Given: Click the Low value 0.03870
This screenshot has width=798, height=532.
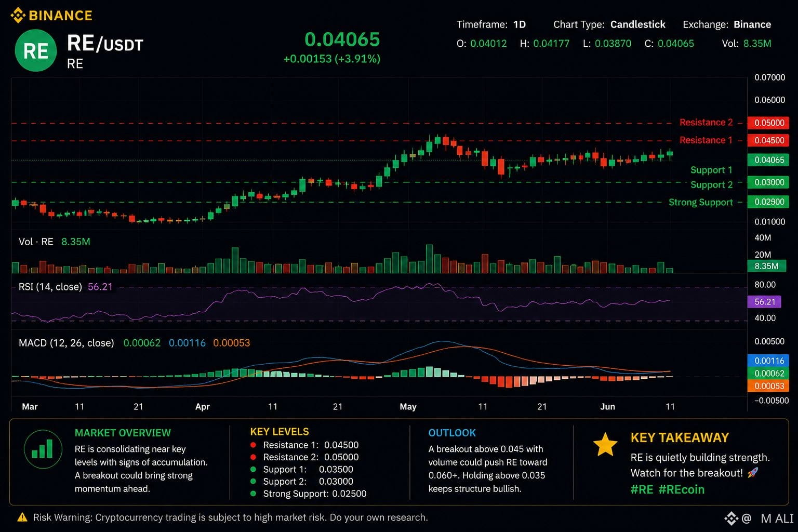Looking at the screenshot, I should tap(613, 44).
